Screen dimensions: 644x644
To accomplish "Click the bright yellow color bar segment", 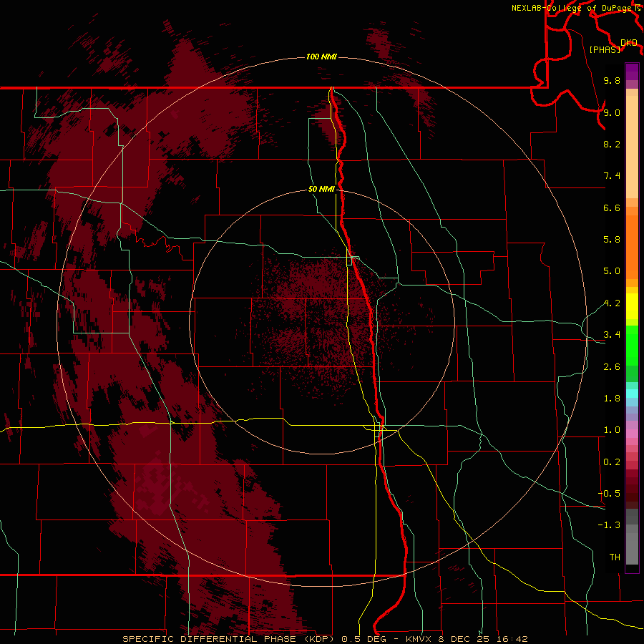I will (632, 306).
